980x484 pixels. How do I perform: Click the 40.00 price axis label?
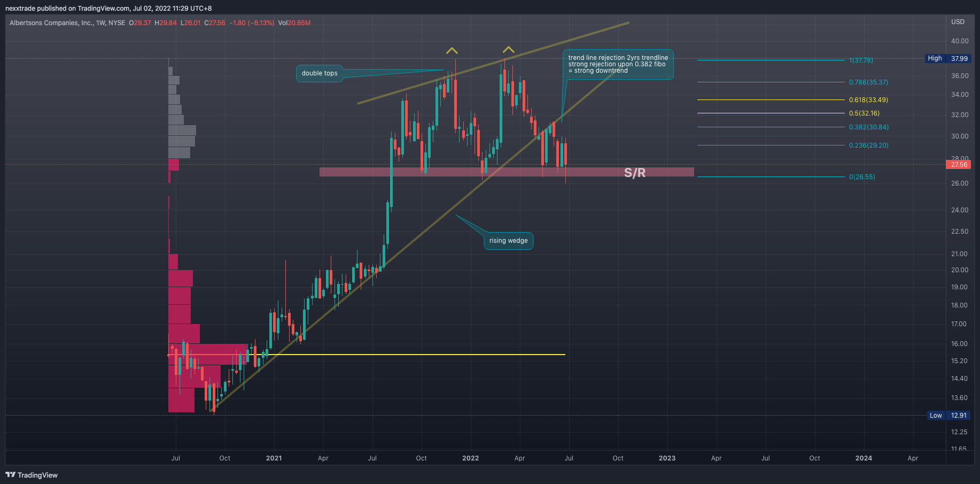click(960, 41)
